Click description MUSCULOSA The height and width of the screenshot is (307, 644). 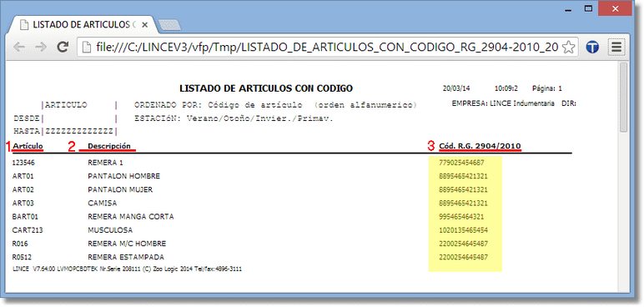(x=110, y=230)
